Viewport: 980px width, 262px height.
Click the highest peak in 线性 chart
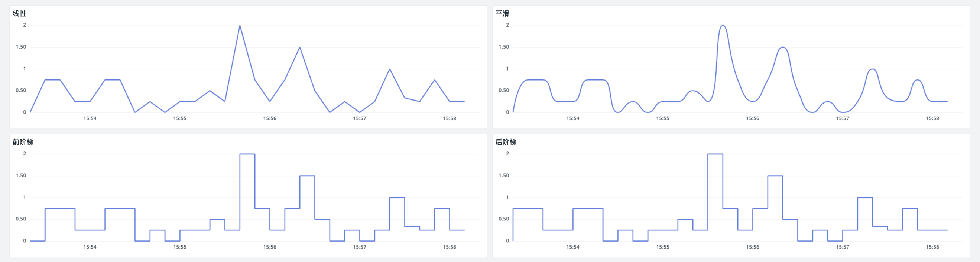(240, 26)
